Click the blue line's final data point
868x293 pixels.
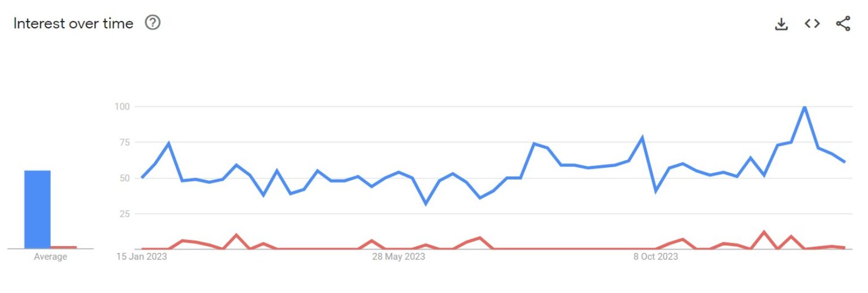point(844,162)
